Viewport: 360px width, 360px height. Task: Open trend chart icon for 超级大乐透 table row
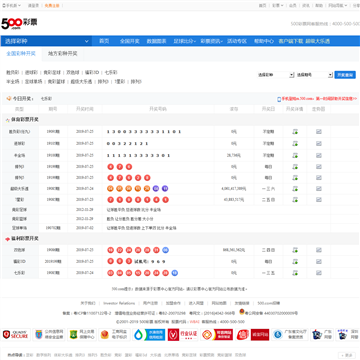pyautogui.click(x=319, y=189)
